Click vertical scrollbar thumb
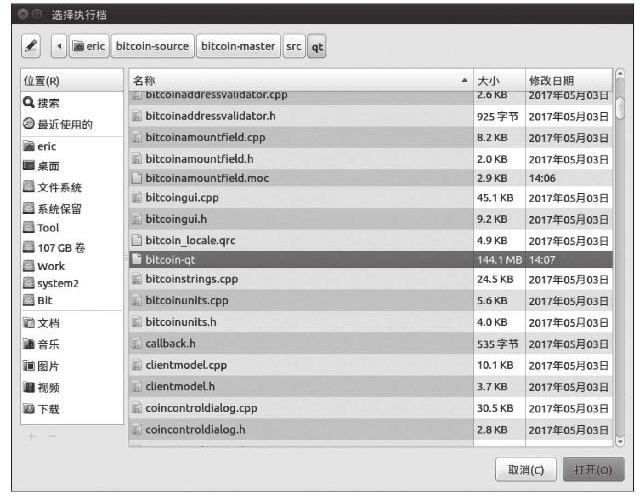Image resolution: width=640 pixels, height=496 pixels. (x=620, y=108)
